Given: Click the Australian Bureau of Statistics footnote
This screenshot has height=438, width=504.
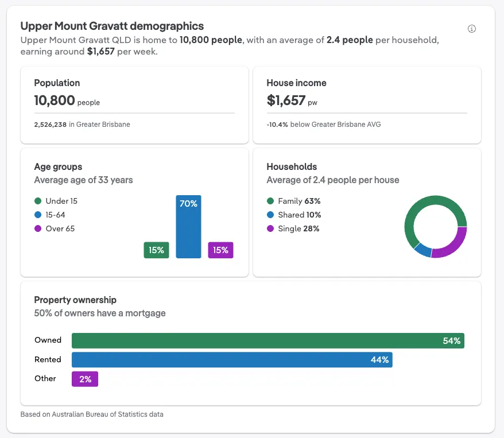Looking at the screenshot, I should pyautogui.click(x=92, y=414).
